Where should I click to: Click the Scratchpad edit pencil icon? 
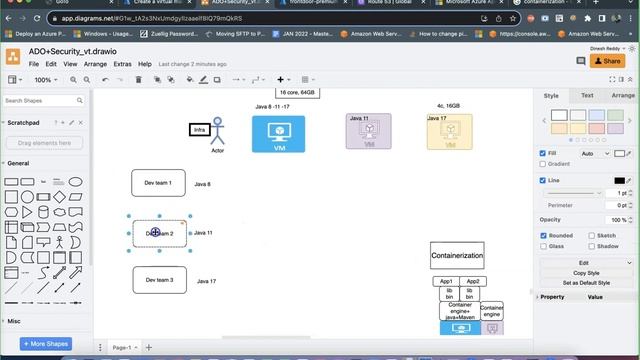point(72,122)
